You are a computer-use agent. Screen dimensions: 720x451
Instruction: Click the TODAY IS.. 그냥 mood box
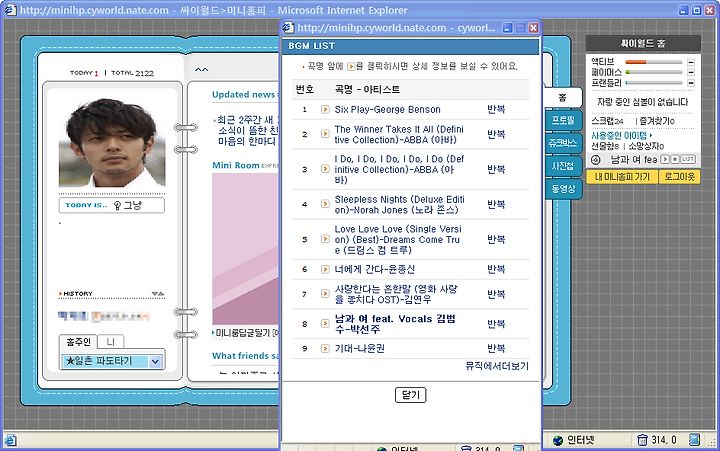pyautogui.click(x=112, y=205)
